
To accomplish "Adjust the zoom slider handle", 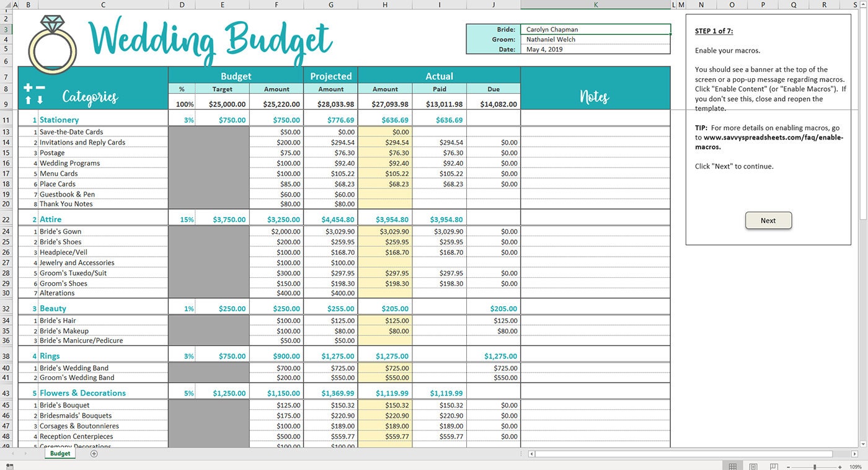I will [815, 466].
